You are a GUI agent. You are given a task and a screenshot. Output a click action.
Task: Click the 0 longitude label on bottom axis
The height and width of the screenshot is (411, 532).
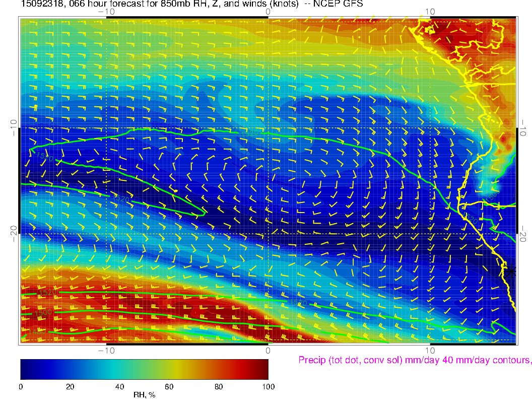coord(268,350)
